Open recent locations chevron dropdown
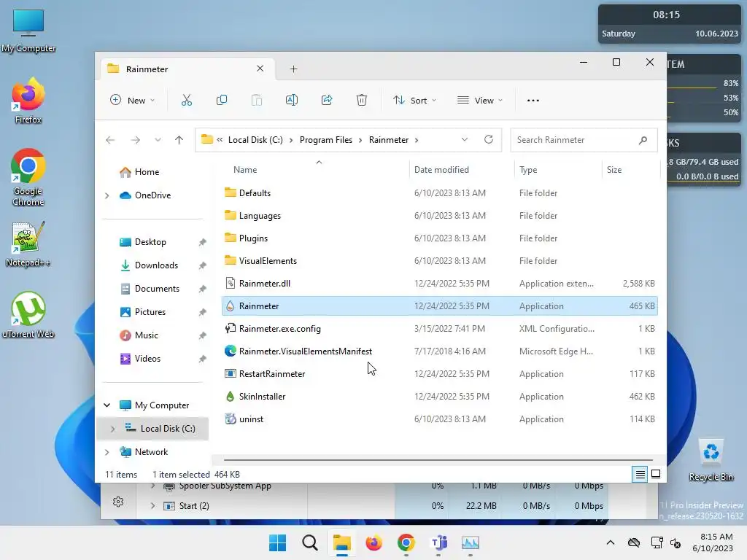 (158, 140)
